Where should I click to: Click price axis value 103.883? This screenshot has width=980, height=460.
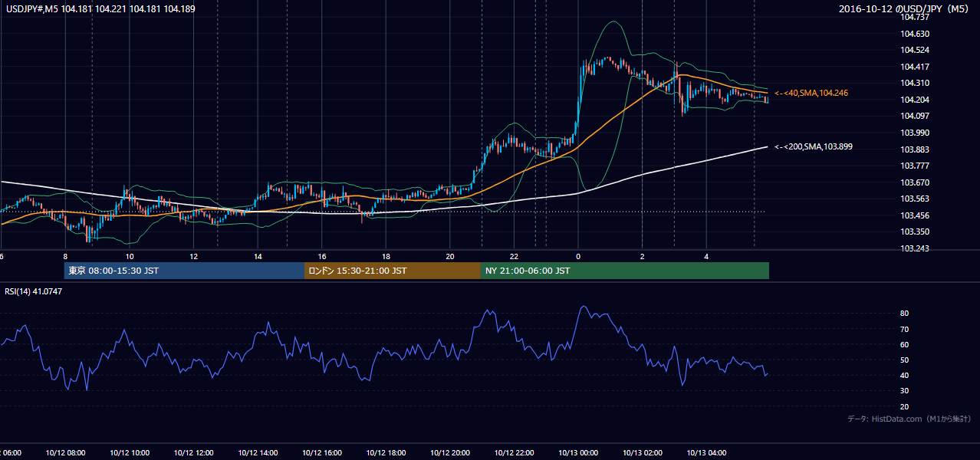(915, 149)
